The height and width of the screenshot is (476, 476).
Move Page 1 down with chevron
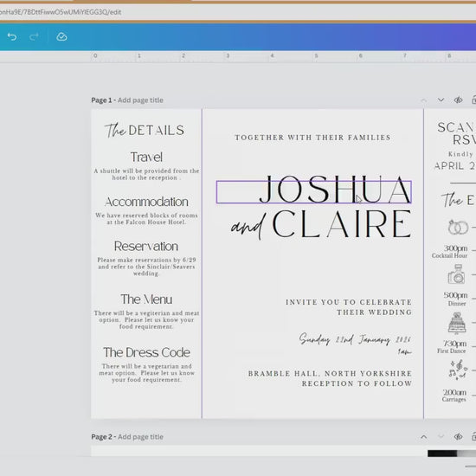point(441,100)
